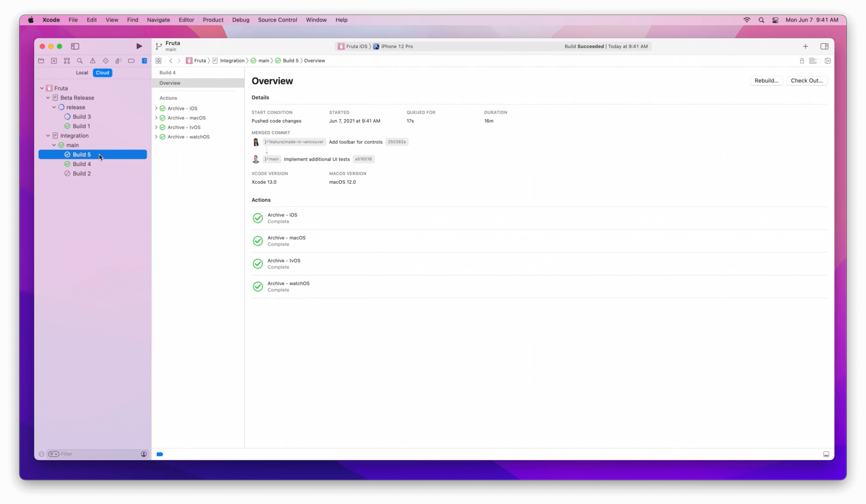866x504 pixels.
Task: Click the filter options icon in navigator
Action: tap(54, 454)
